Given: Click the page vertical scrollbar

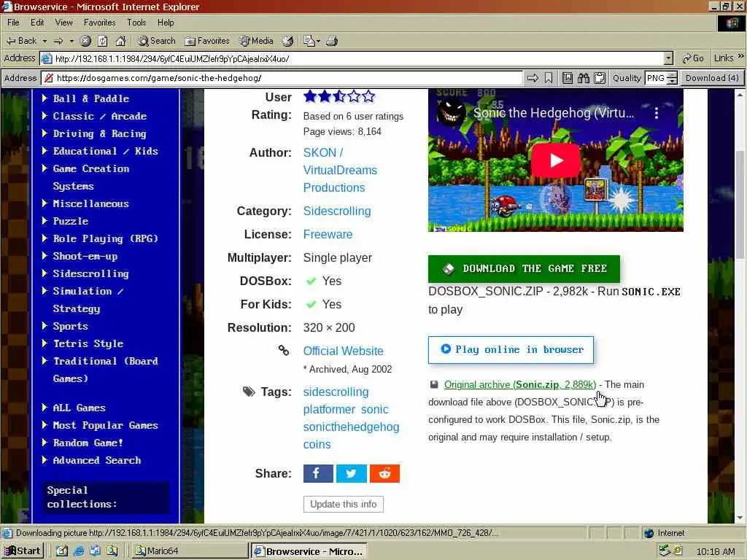Looking at the screenshot, I should tap(740, 305).
